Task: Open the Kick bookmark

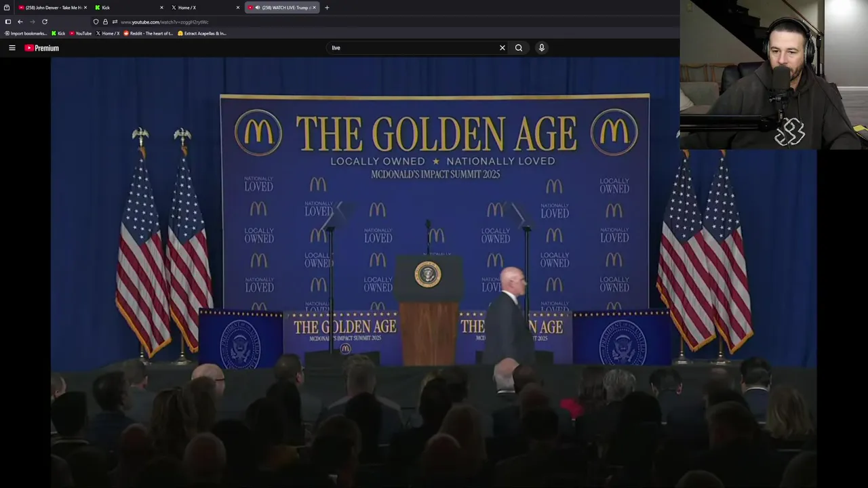Action: pyautogui.click(x=58, y=33)
